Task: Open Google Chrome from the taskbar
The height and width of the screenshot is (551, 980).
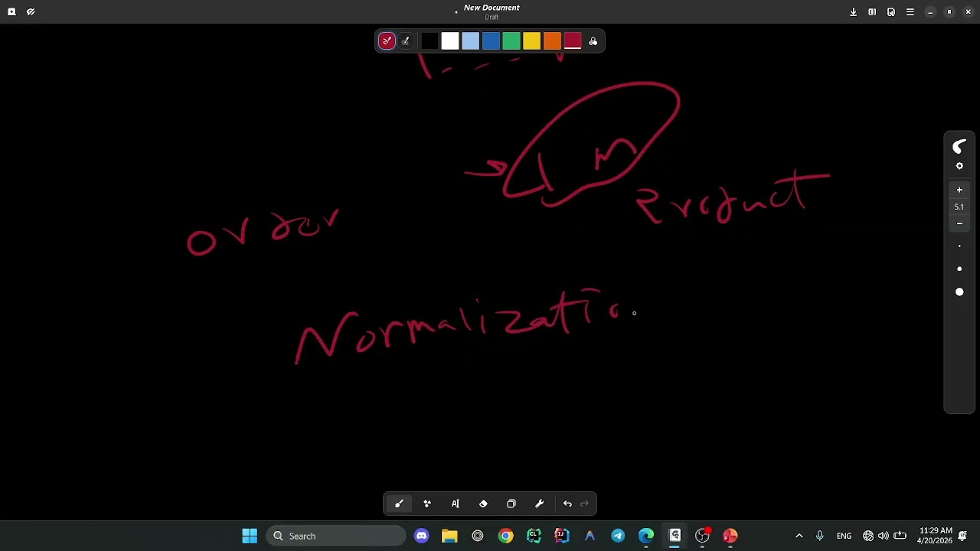Action: 505,536
